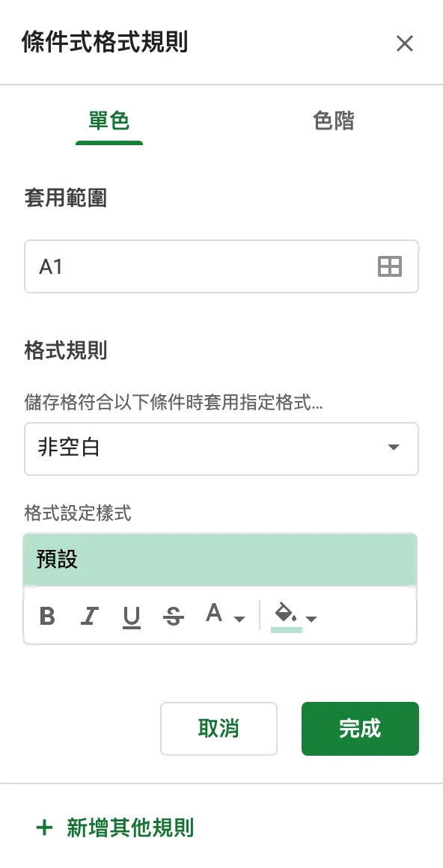Image resolution: width=443 pixels, height=868 pixels.
Task: Apply strikethrough formatting
Action: tap(172, 615)
